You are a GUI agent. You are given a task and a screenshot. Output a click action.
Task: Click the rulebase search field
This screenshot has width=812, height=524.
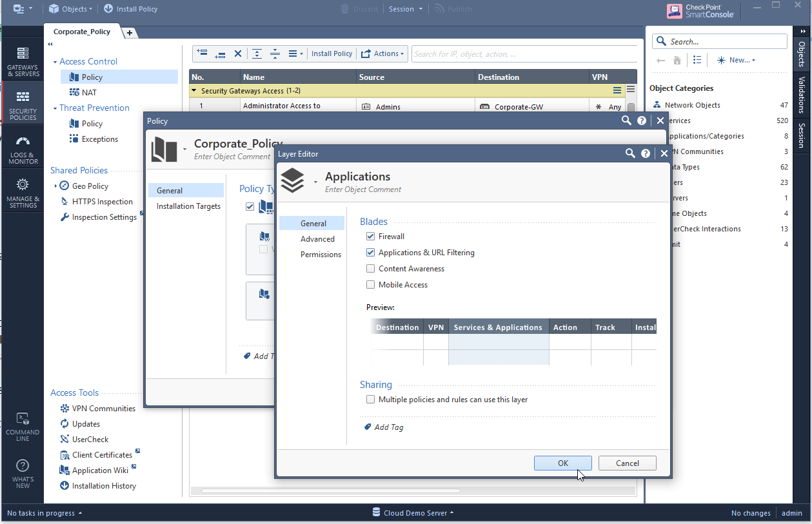(524, 54)
